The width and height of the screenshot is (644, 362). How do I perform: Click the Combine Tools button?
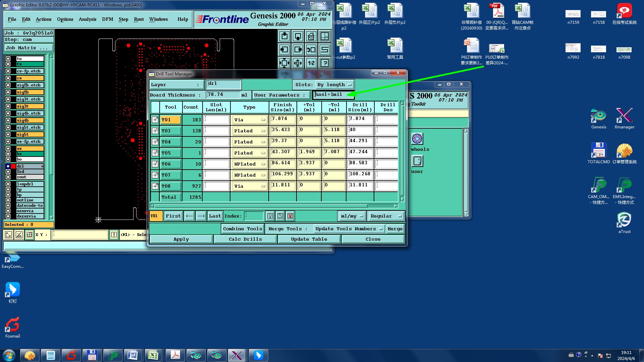(242, 229)
